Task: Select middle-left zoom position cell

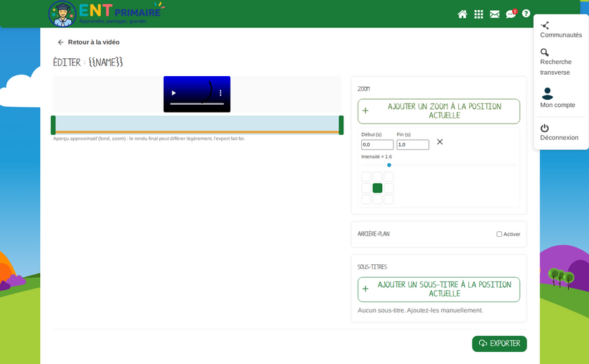Action: pyautogui.click(x=366, y=188)
